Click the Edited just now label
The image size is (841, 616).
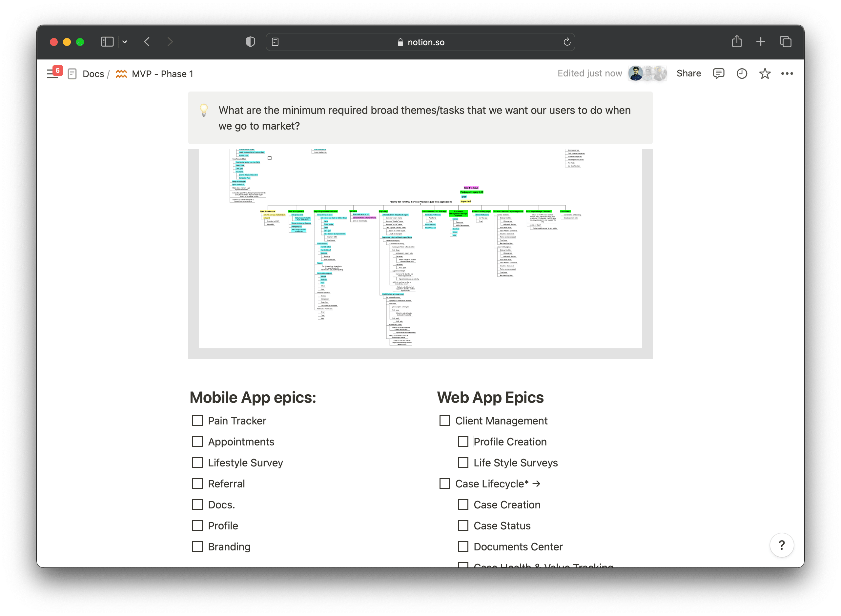click(590, 73)
